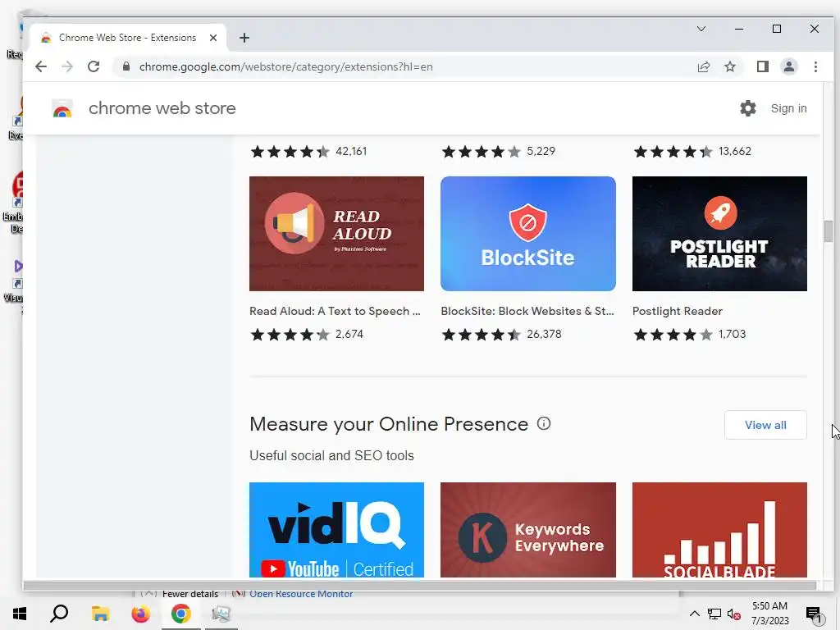Click the BlockSite: Block Websites title

[x=527, y=311]
